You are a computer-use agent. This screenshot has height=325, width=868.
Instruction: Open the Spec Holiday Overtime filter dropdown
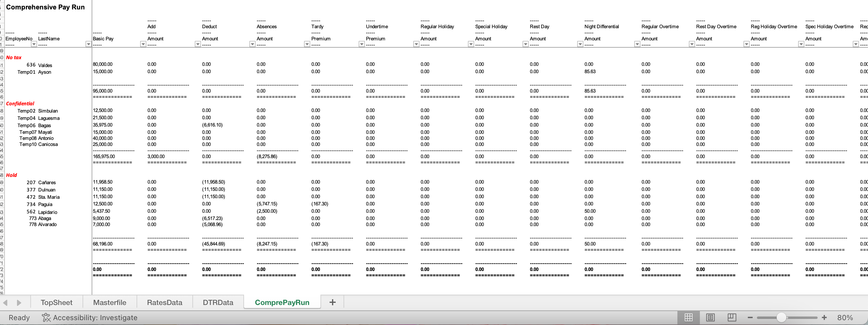click(x=856, y=44)
